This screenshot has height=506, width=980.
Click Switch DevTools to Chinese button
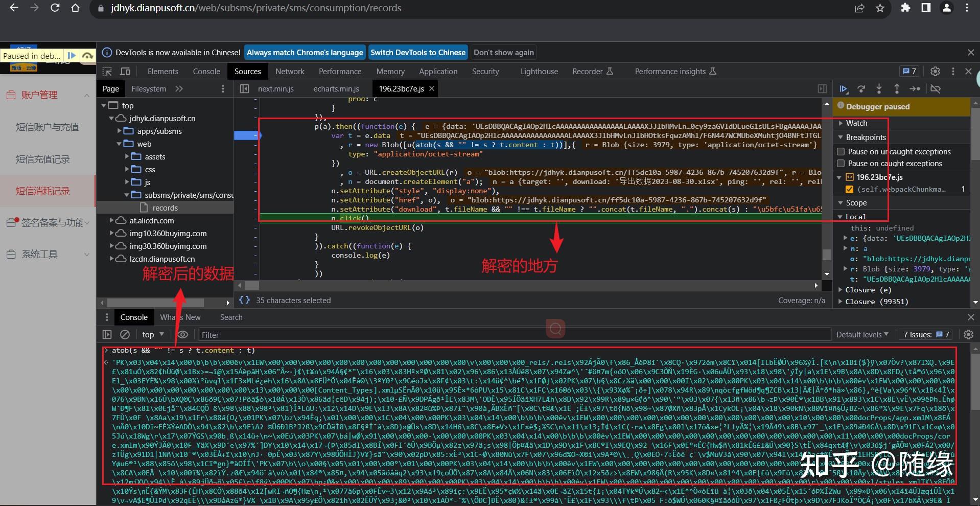[x=418, y=53]
